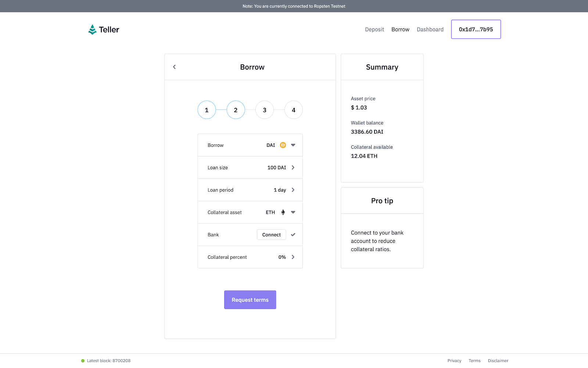
Task: Open the Borrow asset dropdown arrow
Action: click(x=293, y=145)
